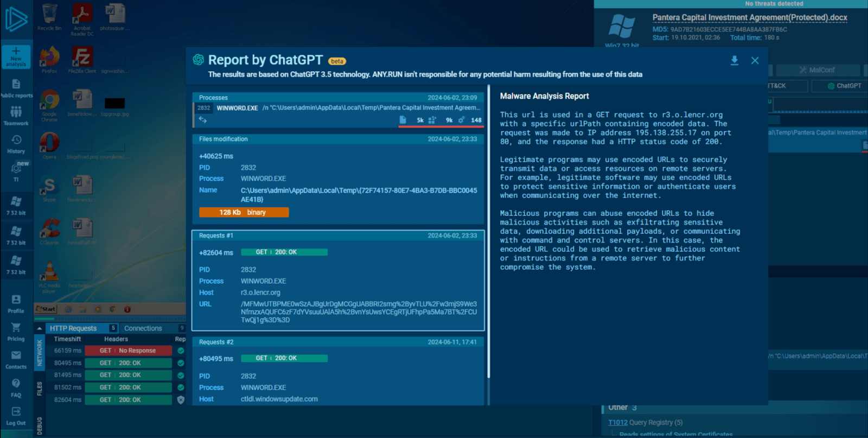Viewport: 868px width, 438px height.
Task: Collapse the bottom network panel arrow
Action: (x=40, y=328)
